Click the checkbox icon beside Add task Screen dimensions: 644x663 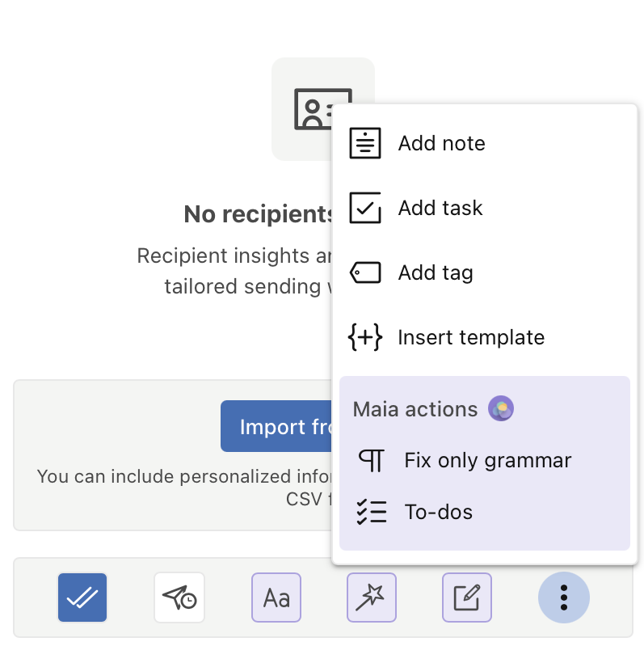pos(365,208)
